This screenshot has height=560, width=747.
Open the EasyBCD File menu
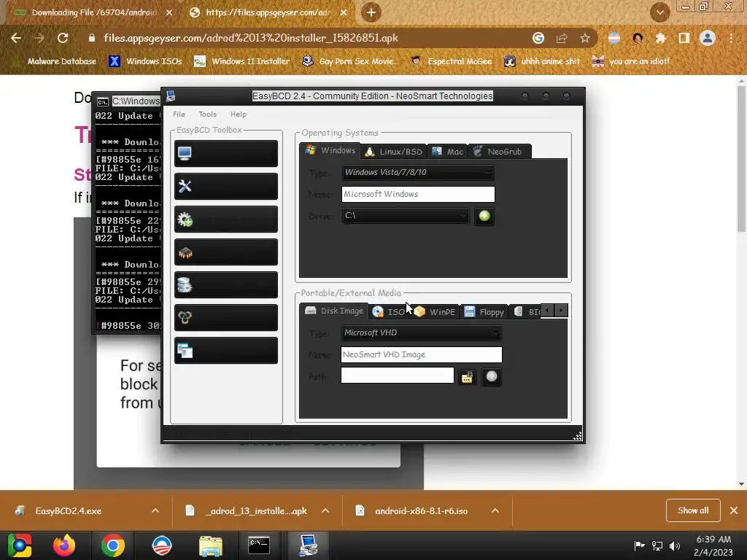click(179, 114)
